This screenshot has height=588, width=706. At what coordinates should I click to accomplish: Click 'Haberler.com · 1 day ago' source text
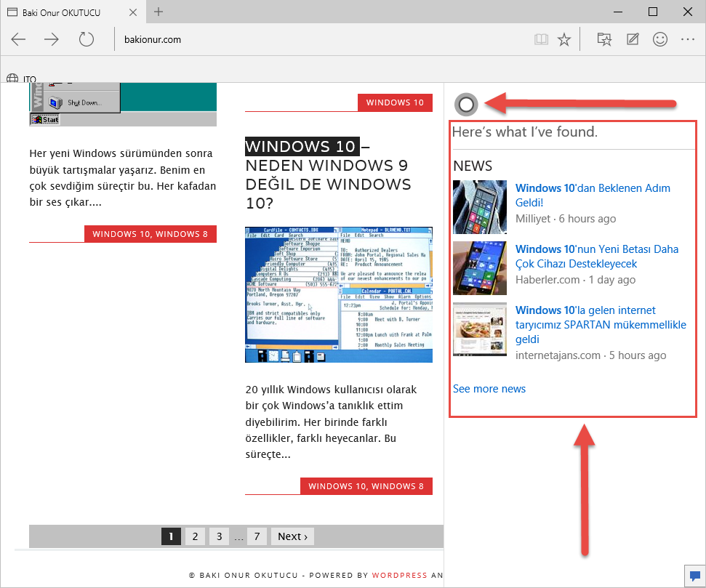click(x=575, y=280)
